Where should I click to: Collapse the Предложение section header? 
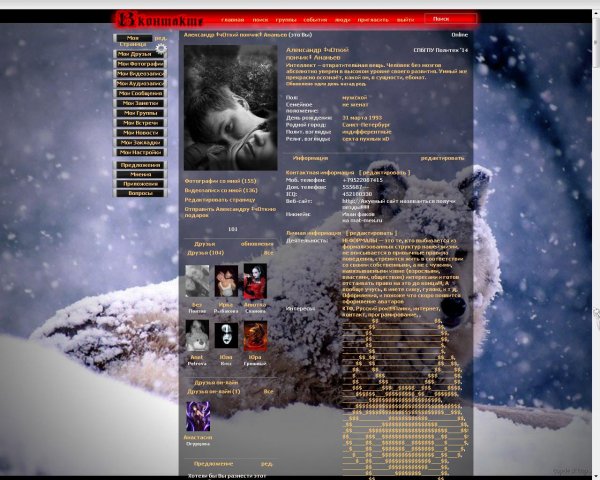click(213, 464)
